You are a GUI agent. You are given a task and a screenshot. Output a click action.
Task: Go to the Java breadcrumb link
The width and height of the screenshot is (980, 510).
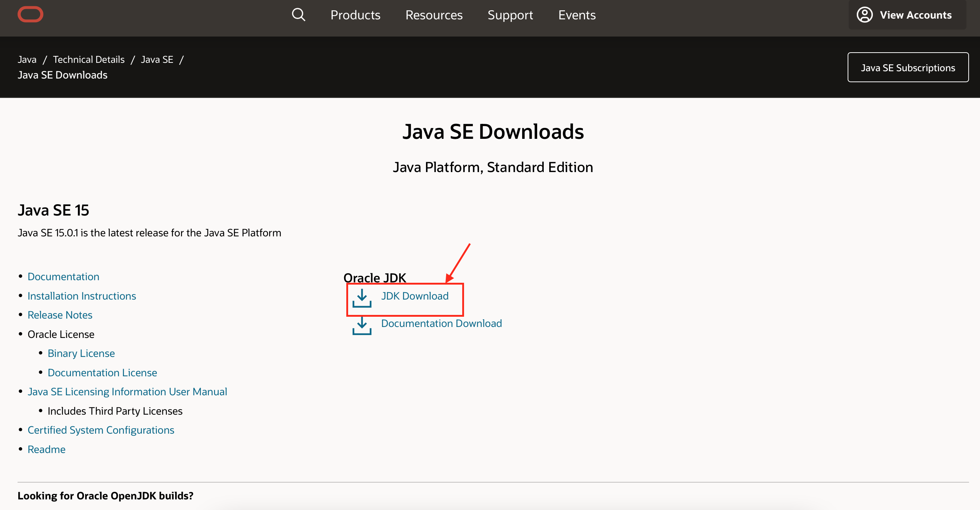click(27, 60)
